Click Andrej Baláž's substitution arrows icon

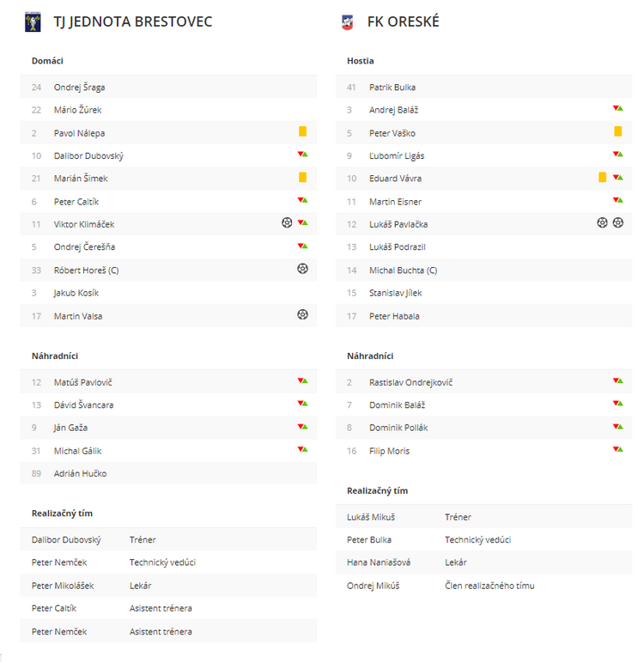(618, 108)
